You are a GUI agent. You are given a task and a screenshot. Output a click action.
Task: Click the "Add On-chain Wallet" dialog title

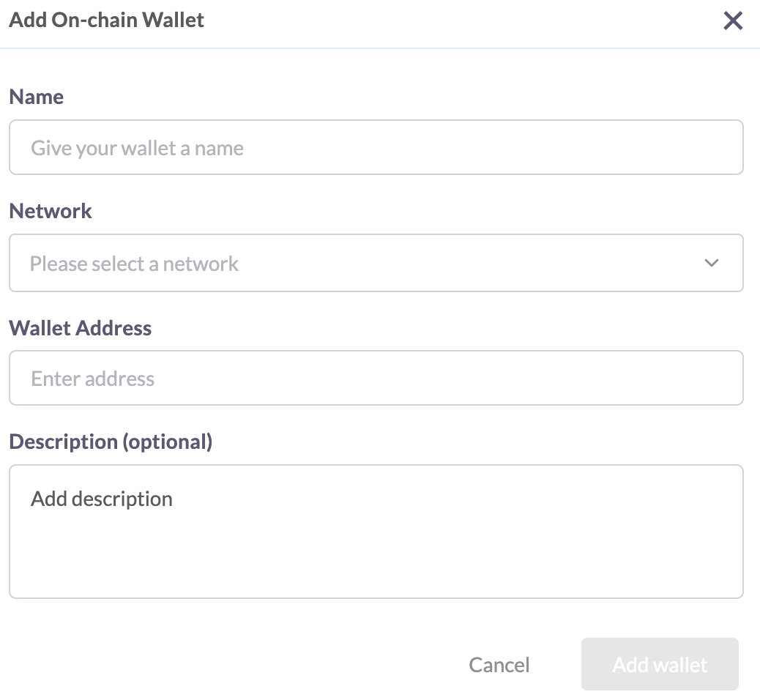click(107, 20)
